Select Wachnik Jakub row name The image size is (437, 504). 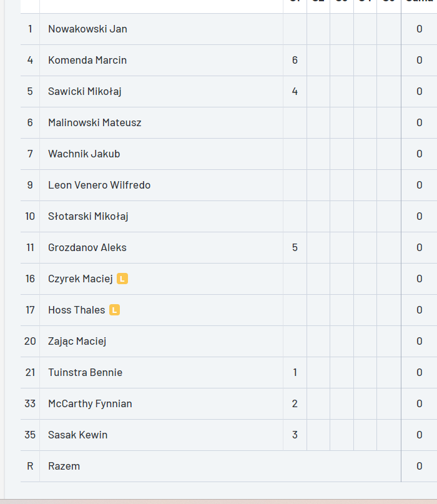click(x=84, y=154)
